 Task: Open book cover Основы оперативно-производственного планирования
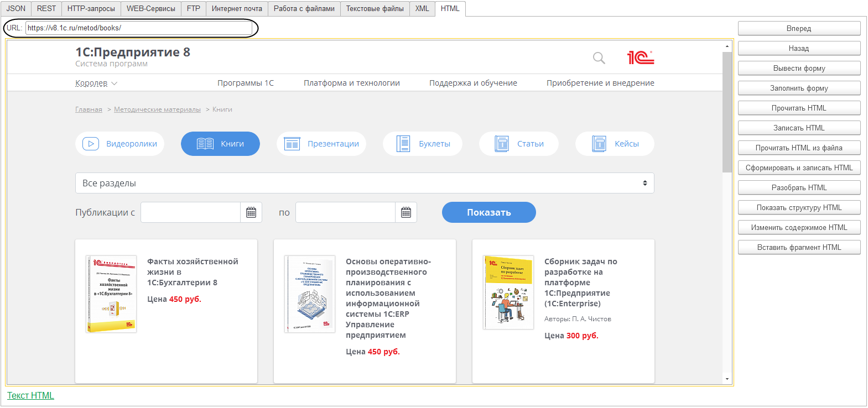point(310,294)
